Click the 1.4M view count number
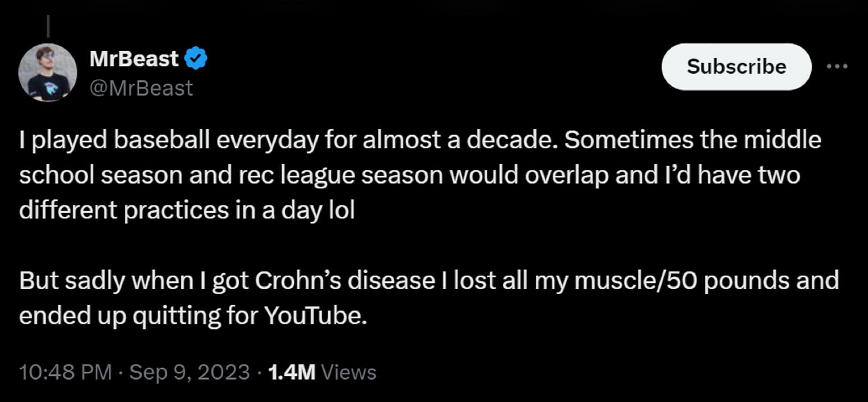 (x=291, y=372)
